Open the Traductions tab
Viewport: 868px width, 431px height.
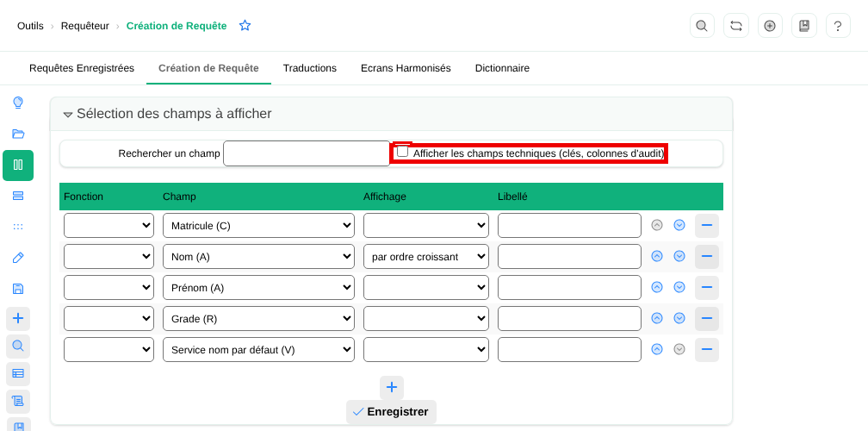click(310, 68)
